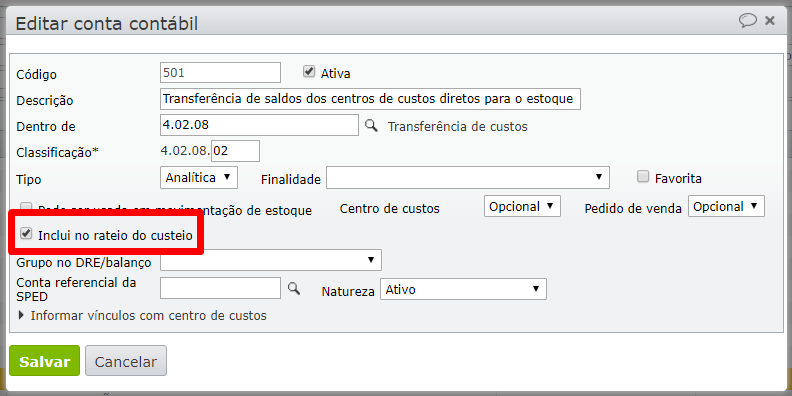Image resolution: width=792 pixels, height=396 pixels.
Task: Open the Finalidade dropdown
Action: pos(468,178)
